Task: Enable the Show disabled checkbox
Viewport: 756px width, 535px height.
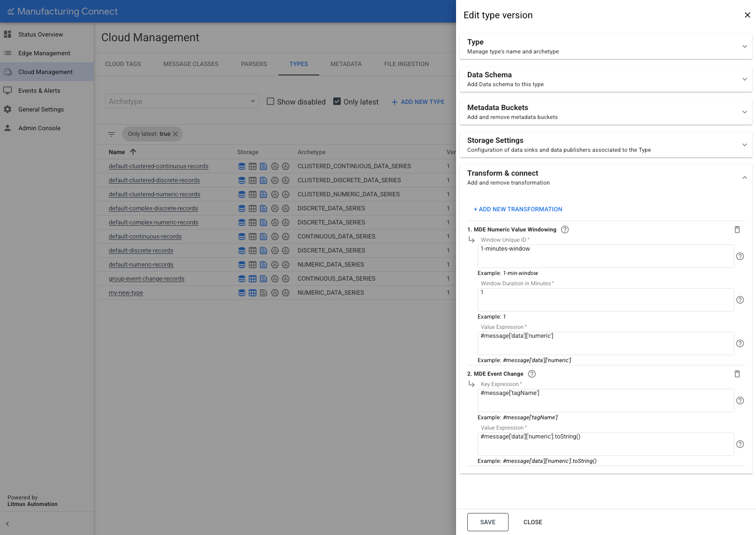Action: coord(270,102)
